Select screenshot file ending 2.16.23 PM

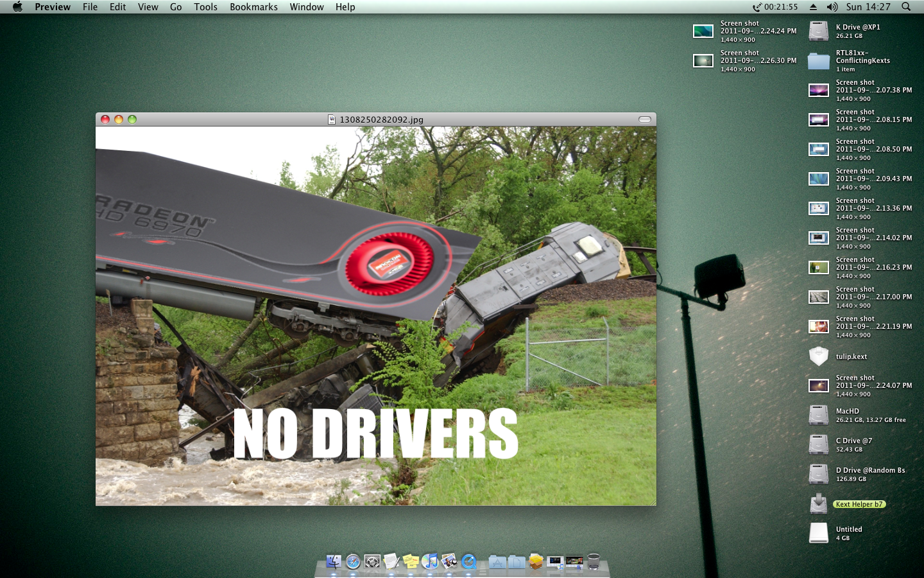click(819, 268)
